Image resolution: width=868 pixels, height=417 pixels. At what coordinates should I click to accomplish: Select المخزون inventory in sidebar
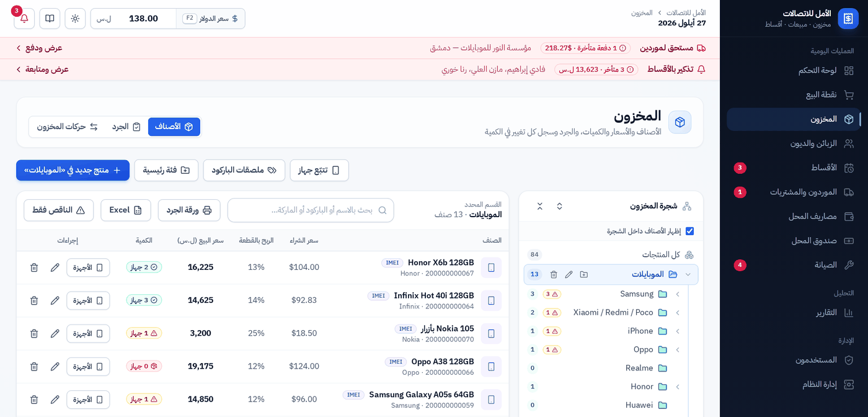click(794, 119)
